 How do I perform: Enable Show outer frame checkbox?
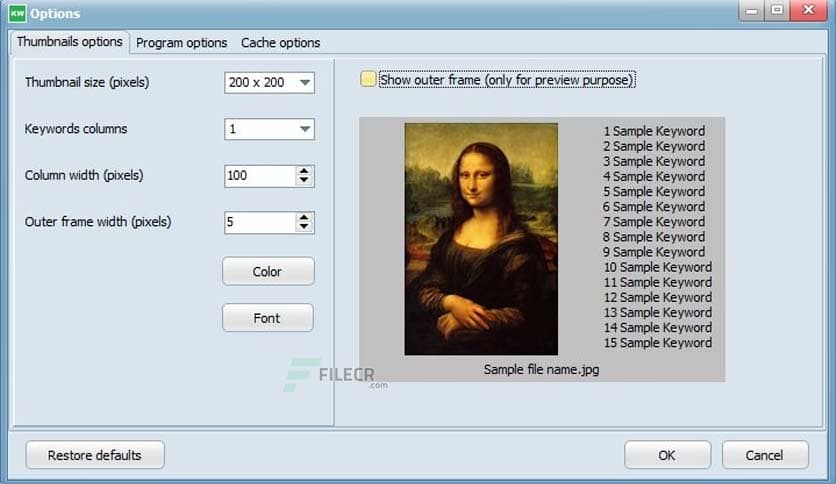(x=368, y=79)
